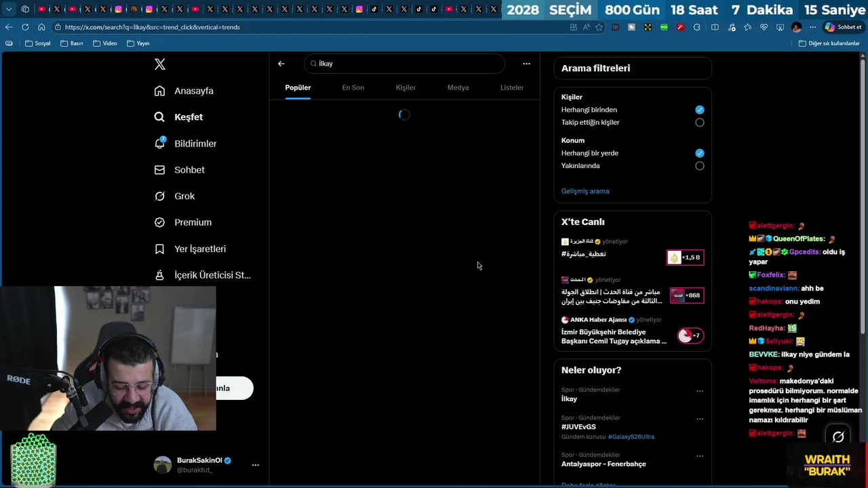Open the tab actions menu at top left
The image size is (868, 488).
coord(9,9)
